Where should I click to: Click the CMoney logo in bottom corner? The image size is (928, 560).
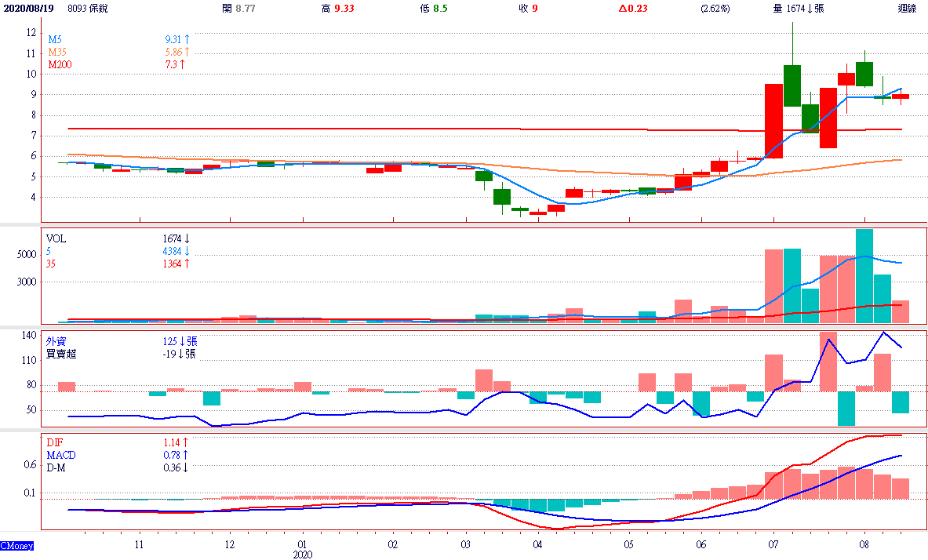[x=16, y=545]
